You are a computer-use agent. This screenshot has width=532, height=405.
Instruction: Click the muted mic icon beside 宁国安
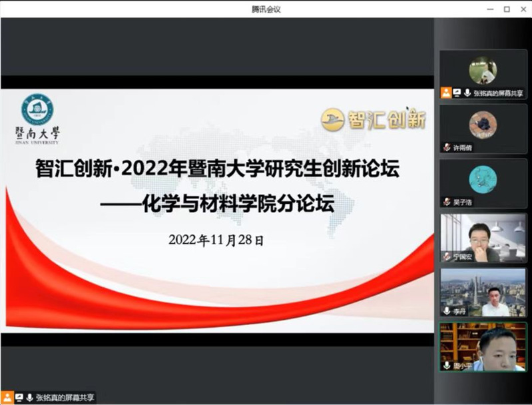(x=447, y=256)
